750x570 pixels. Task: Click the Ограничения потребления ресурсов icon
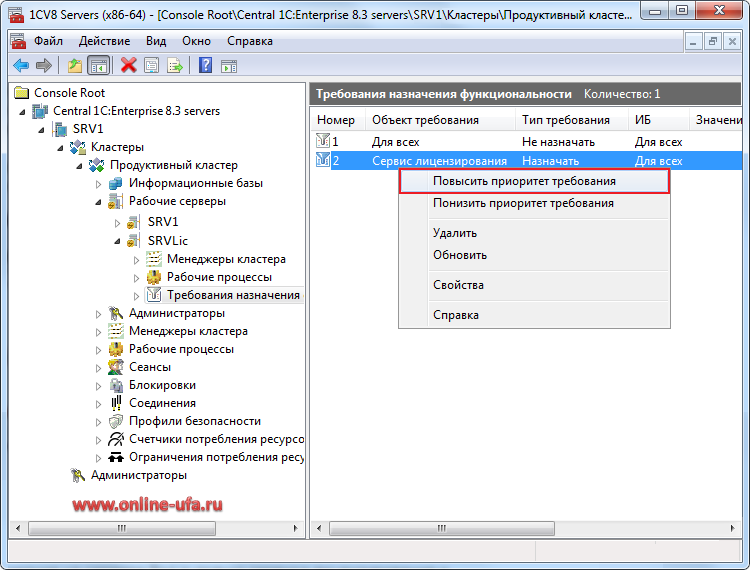[115, 457]
